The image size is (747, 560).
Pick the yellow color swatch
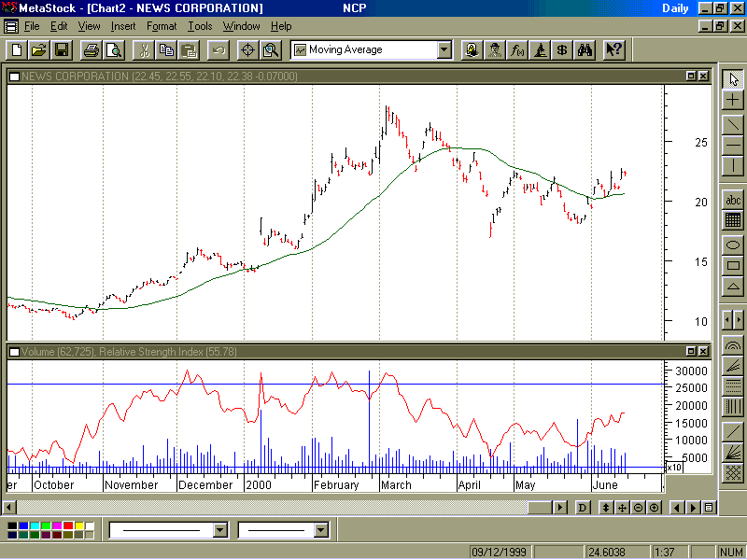[79, 526]
